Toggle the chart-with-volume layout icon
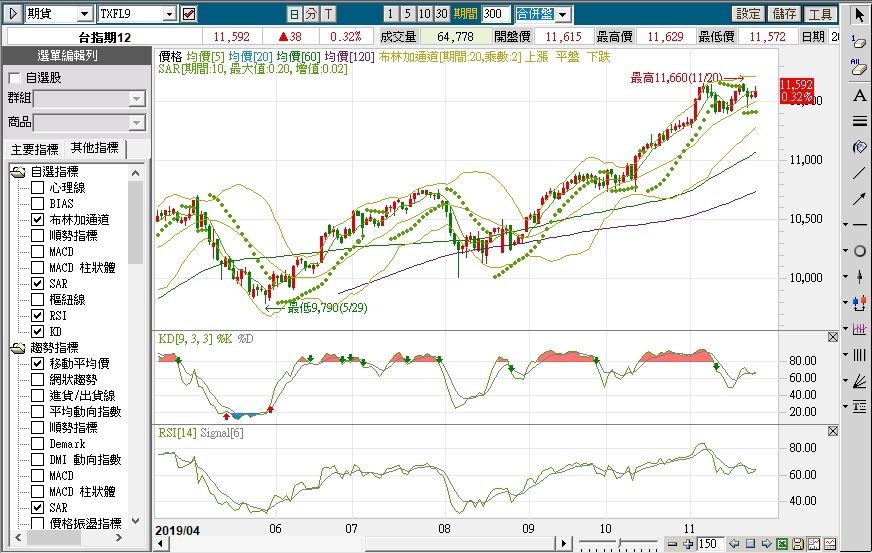The height and width of the screenshot is (553, 872). point(814,544)
